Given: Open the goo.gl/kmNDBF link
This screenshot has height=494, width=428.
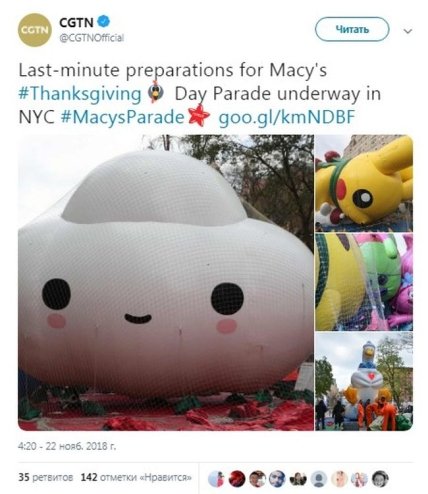Looking at the screenshot, I should click(286, 117).
